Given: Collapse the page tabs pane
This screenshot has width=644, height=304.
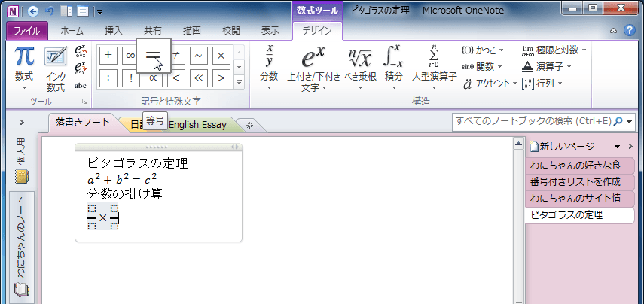Looking at the screenshot, I should [631, 147].
